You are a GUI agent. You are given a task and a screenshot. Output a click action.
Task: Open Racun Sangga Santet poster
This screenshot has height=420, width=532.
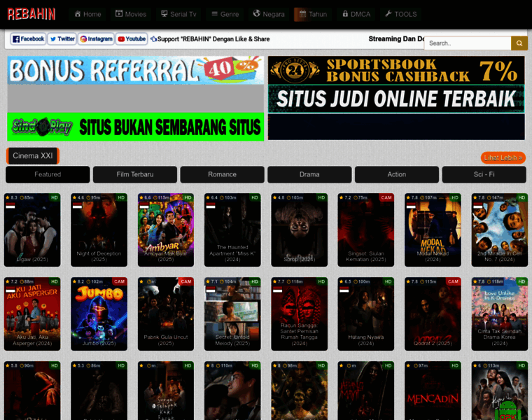[x=300, y=314]
